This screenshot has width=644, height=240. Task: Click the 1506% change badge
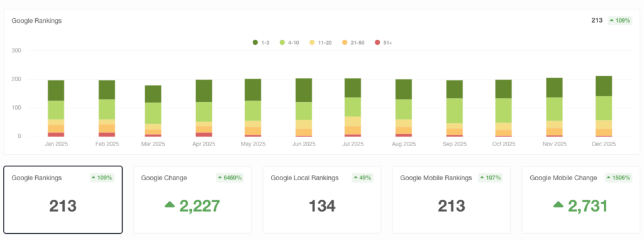click(619, 178)
